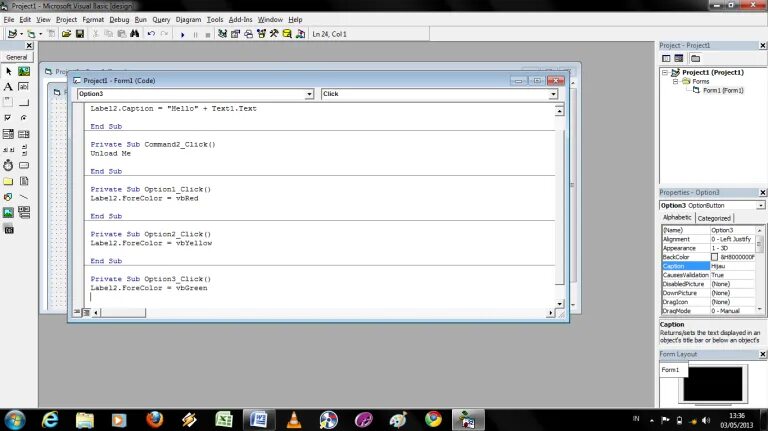
Task: Open the Add Form dropdown arrow
Action: coord(40,34)
